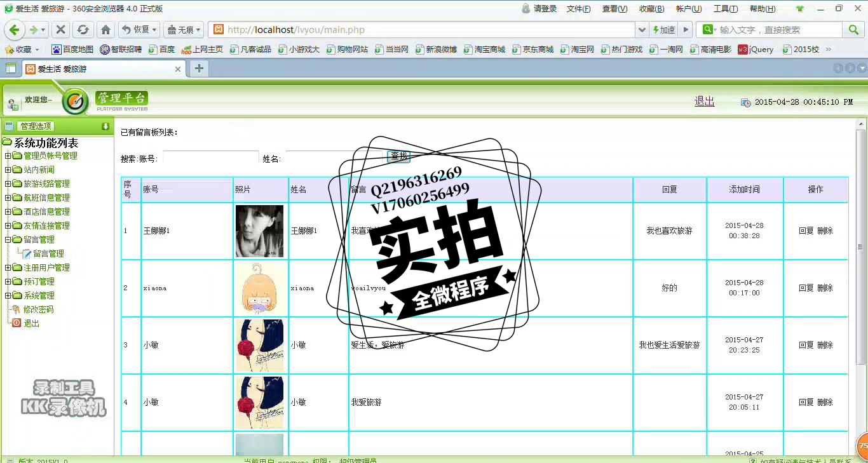The height and width of the screenshot is (463, 868).
Task: Click the 恢复 restore toolbar button
Action: (x=138, y=30)
